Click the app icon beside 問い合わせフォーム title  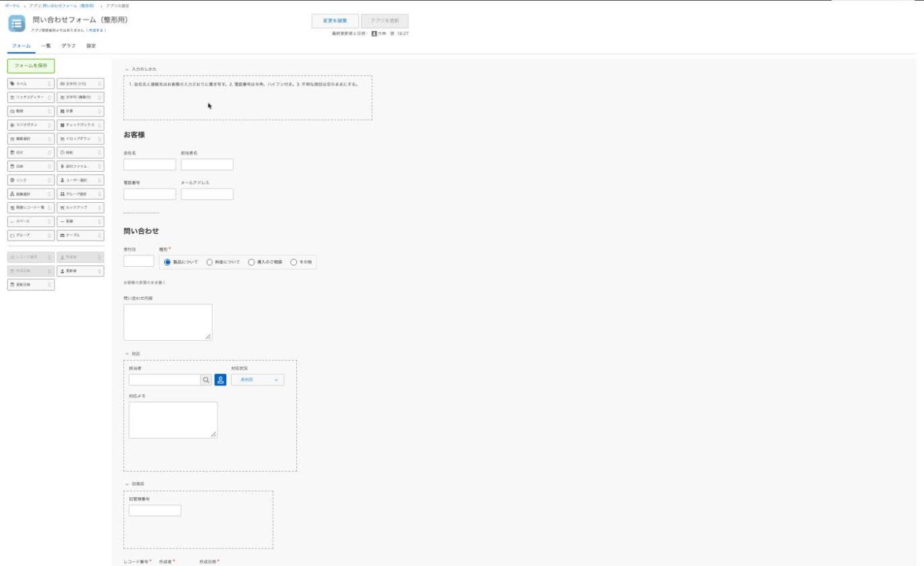[x=17, y=23]
